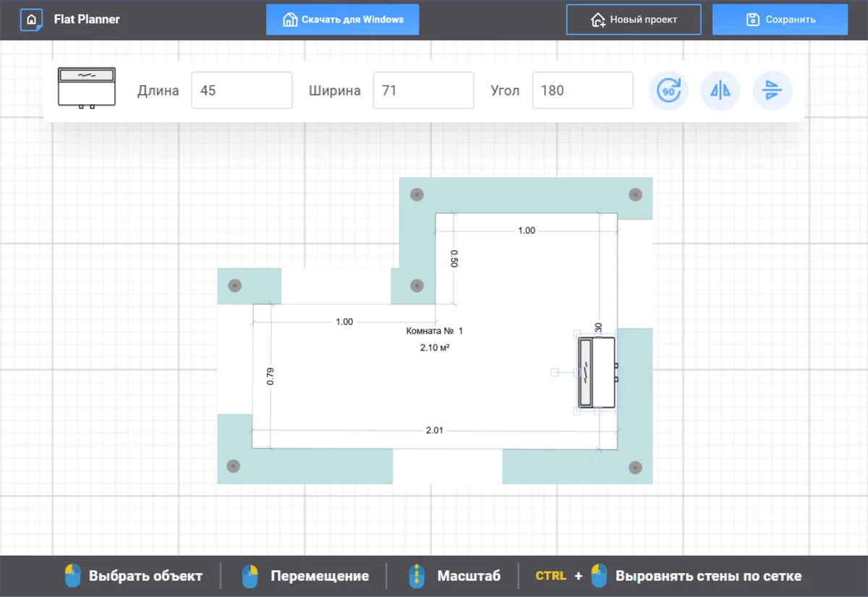Download the Windows version with Скачать для Windows

pyautogui.click(x=342, y=20)
